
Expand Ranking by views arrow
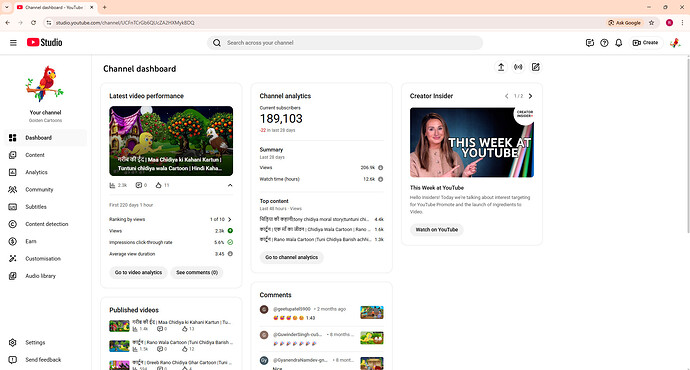pyautogui.click(x=230, y=219)
